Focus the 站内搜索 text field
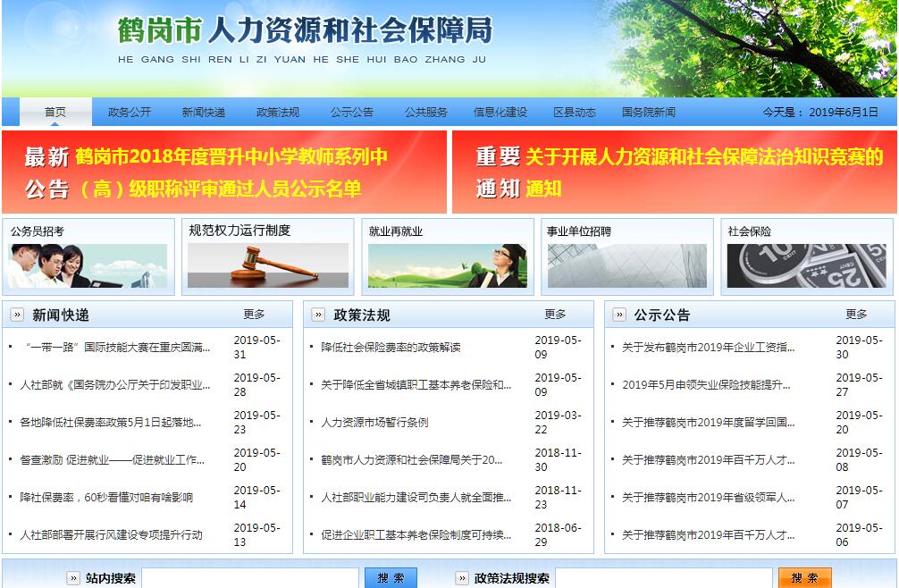 click(x=250, y=578)
